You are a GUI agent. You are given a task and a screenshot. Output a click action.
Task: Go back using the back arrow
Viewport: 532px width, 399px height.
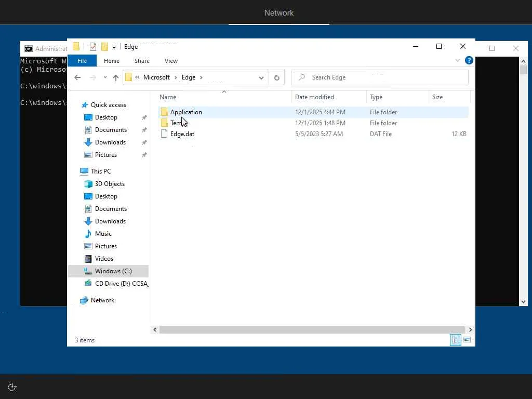77,77
